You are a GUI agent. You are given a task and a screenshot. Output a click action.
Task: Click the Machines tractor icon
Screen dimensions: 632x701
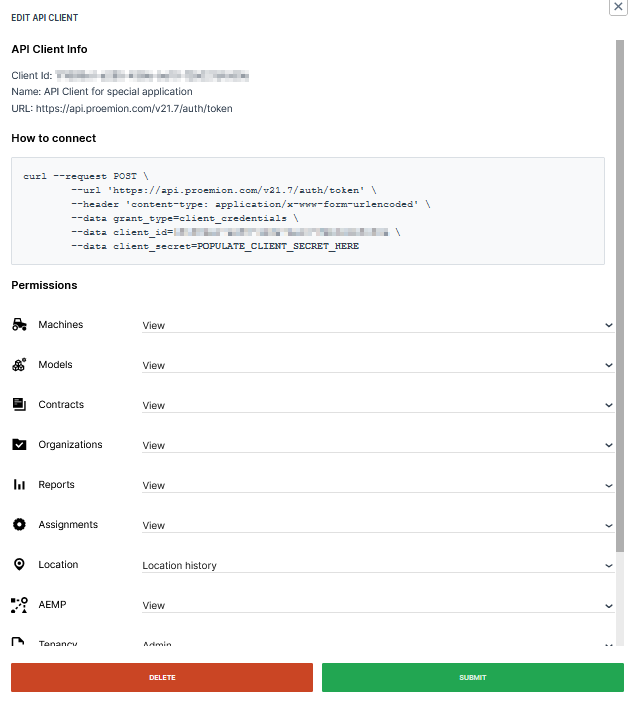pyautogui.click(x=19, y=325)
